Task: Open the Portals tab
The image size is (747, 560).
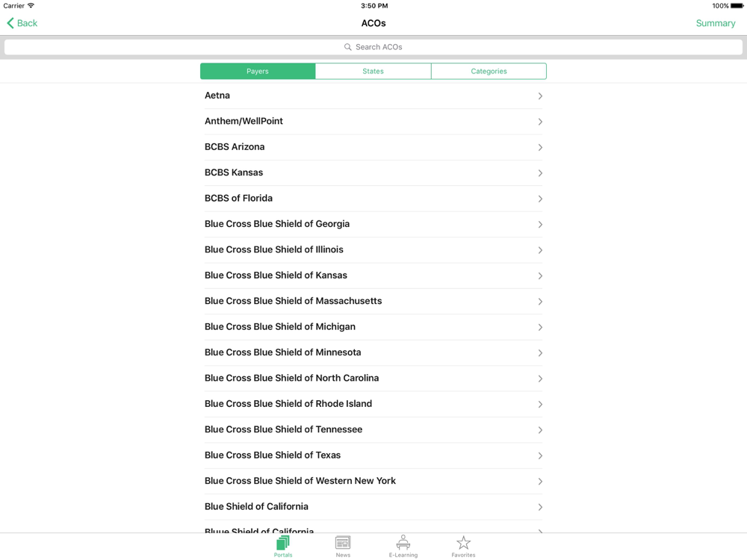Action: tap(283, 547)
